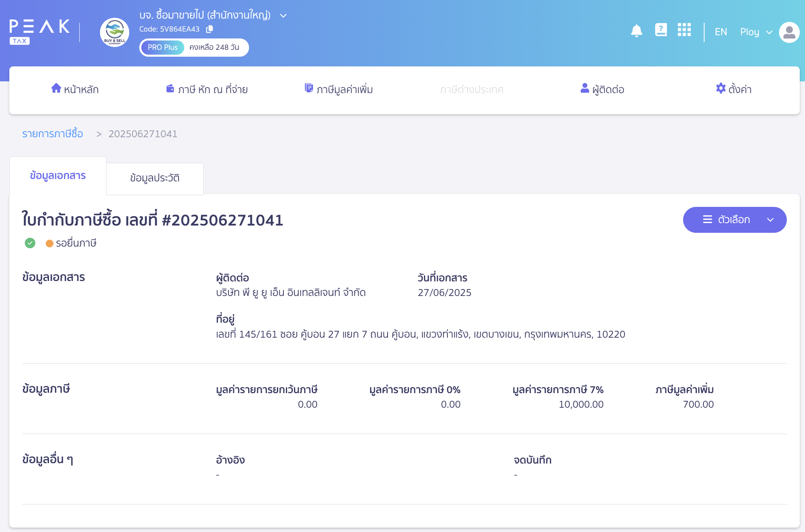805x532 pixels.
Task: Click the green verified check icon
Action: pos(30,243)
